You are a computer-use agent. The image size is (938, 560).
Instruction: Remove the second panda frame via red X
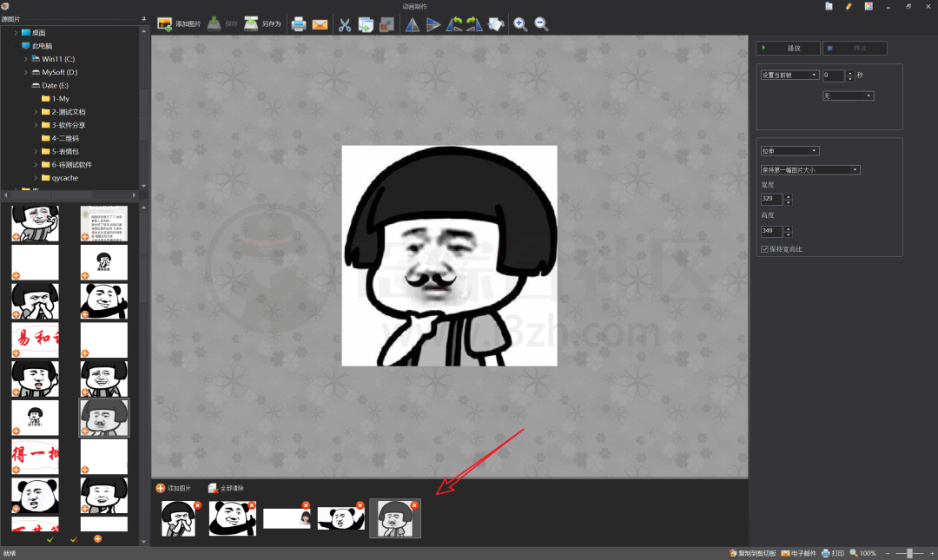[x=252, y=505]
